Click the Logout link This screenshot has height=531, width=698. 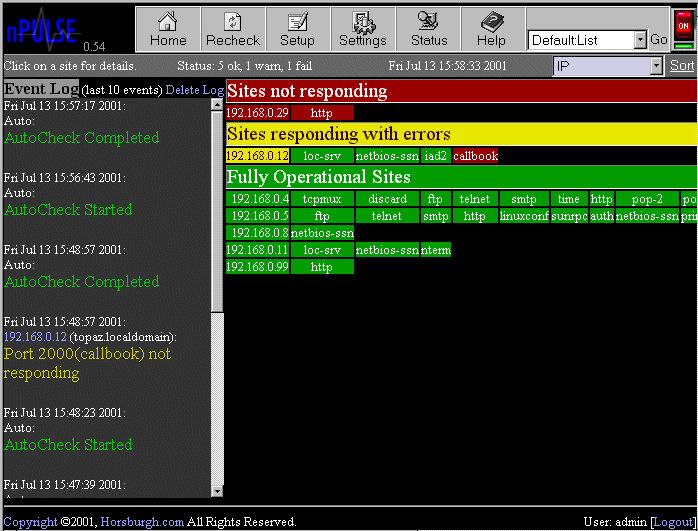tap(673, 522)
